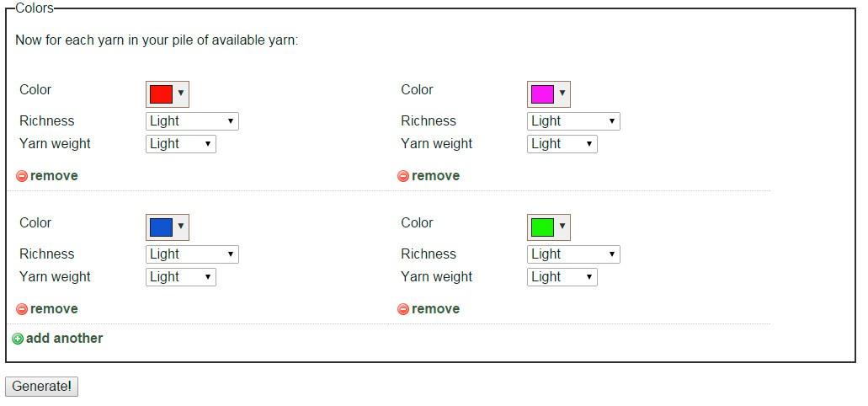Click the red remove icon under the red yarn

(22, 176)
